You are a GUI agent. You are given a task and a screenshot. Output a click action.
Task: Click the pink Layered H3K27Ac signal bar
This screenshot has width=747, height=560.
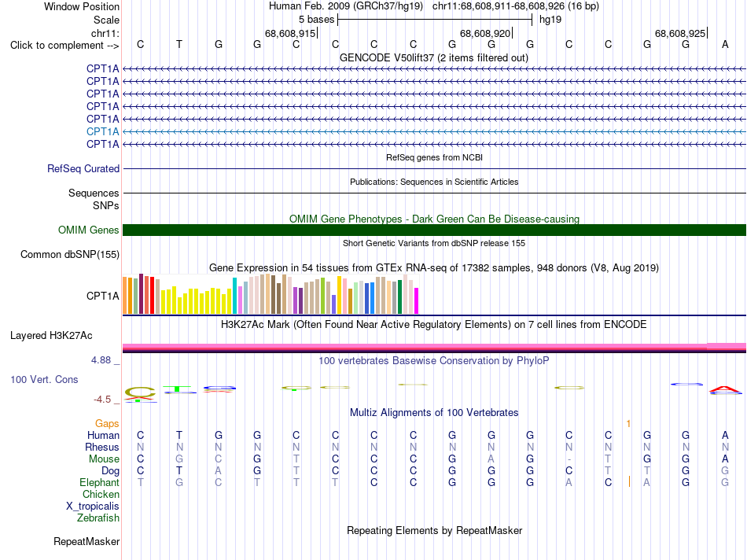(x=434, y=346)
